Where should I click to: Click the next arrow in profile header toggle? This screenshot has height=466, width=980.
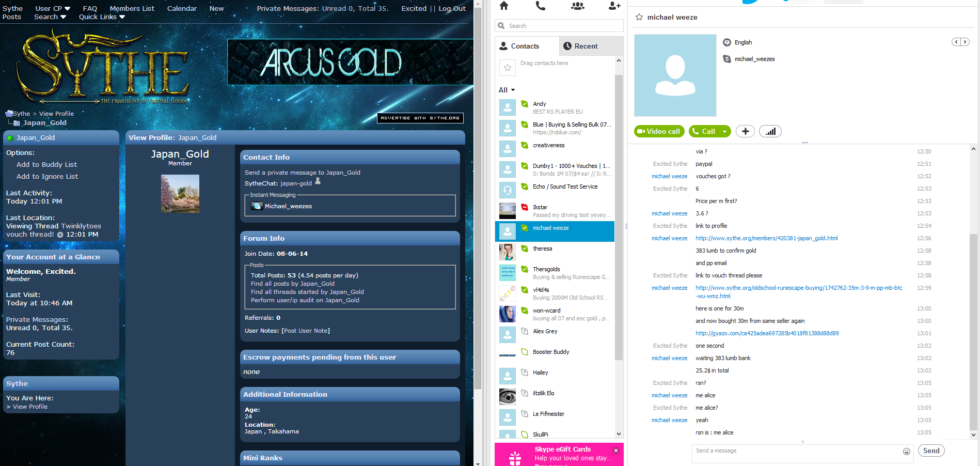pyautogui.click(x=965, y=42)
